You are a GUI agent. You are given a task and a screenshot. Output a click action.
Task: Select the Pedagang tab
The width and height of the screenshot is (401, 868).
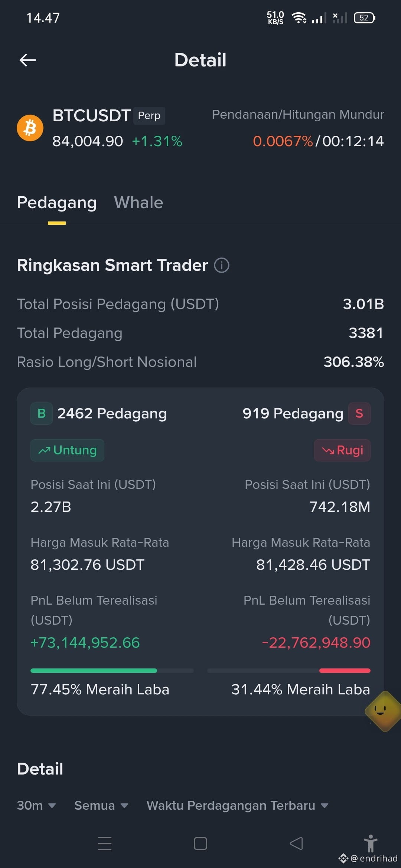point(57,203)
